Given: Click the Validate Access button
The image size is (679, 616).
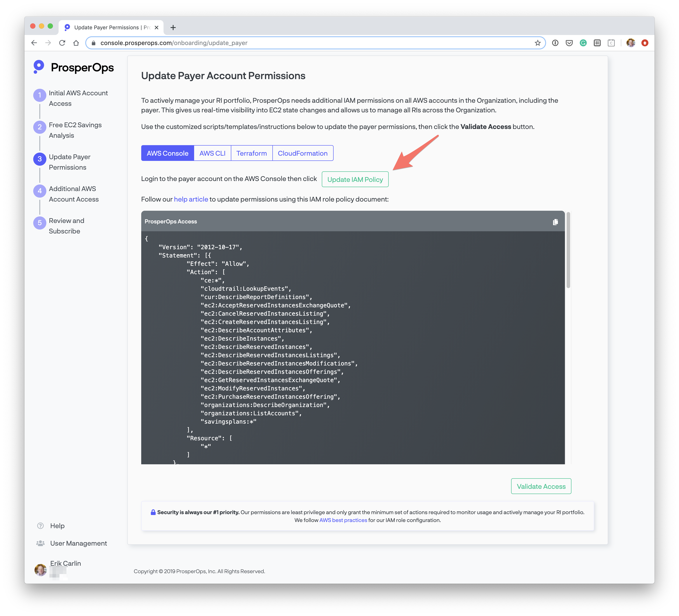Looking at the screenshot, I should tap(541, 486).
